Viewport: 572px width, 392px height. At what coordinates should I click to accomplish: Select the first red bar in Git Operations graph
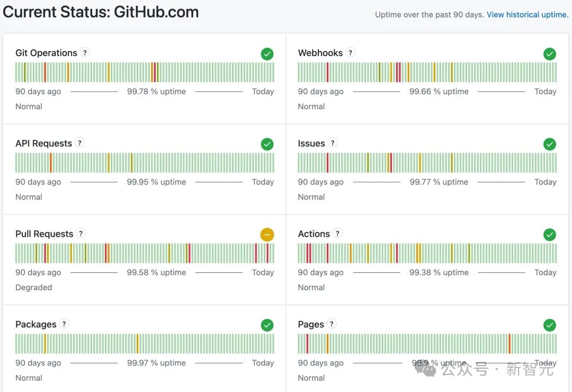(x=45, y=72)
